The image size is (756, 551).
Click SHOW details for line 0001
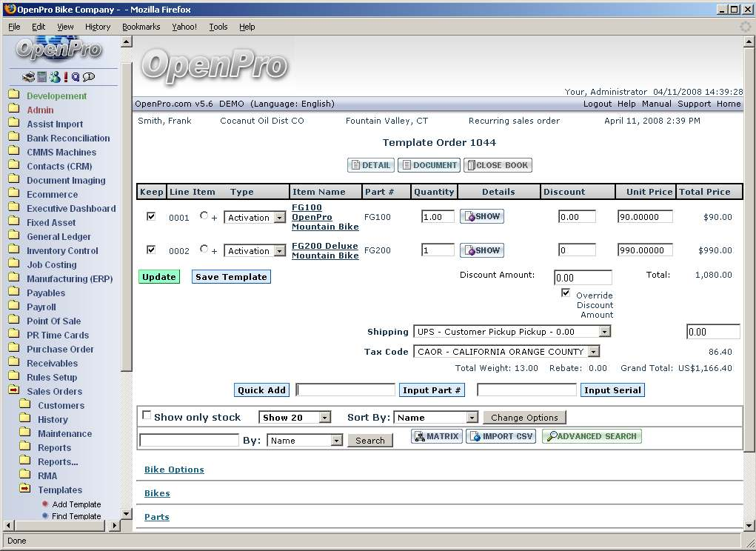482,217
